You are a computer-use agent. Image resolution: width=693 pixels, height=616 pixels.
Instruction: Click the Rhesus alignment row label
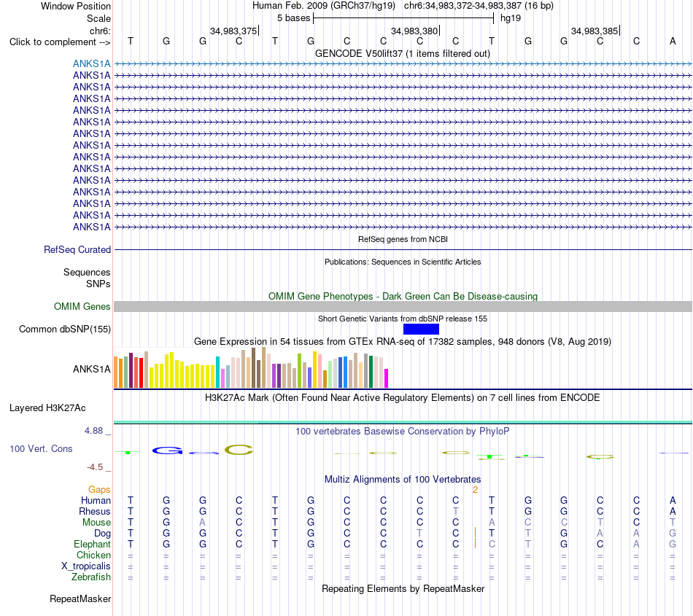95,511
